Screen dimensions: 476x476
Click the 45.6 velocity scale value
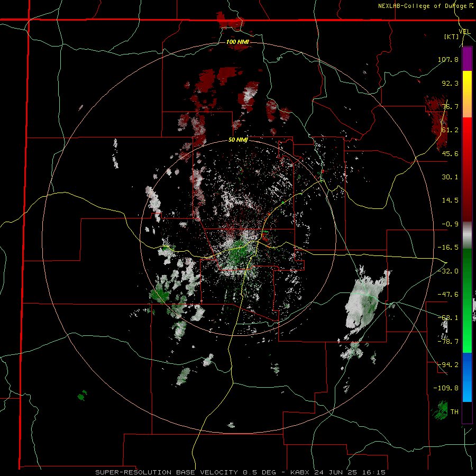(450, 153)
